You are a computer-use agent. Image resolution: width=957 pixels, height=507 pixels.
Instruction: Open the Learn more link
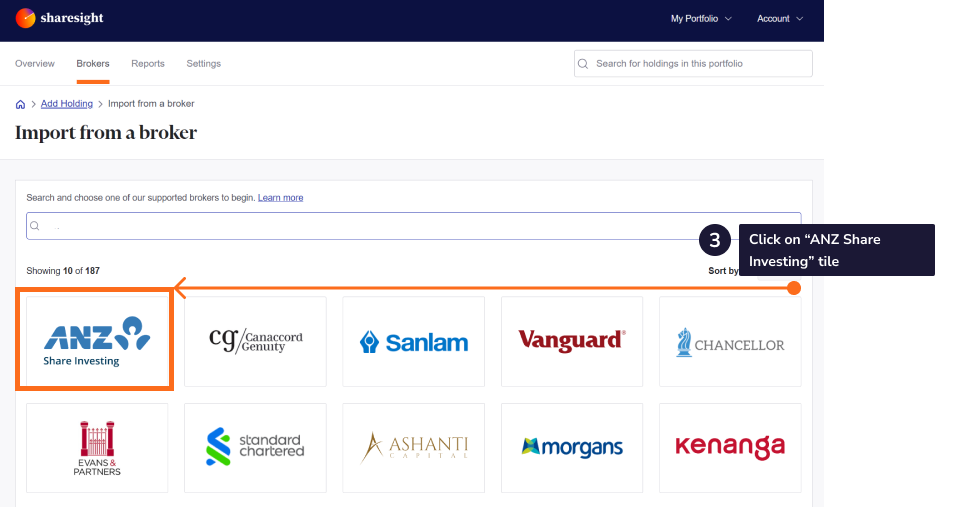pos(280,198)
